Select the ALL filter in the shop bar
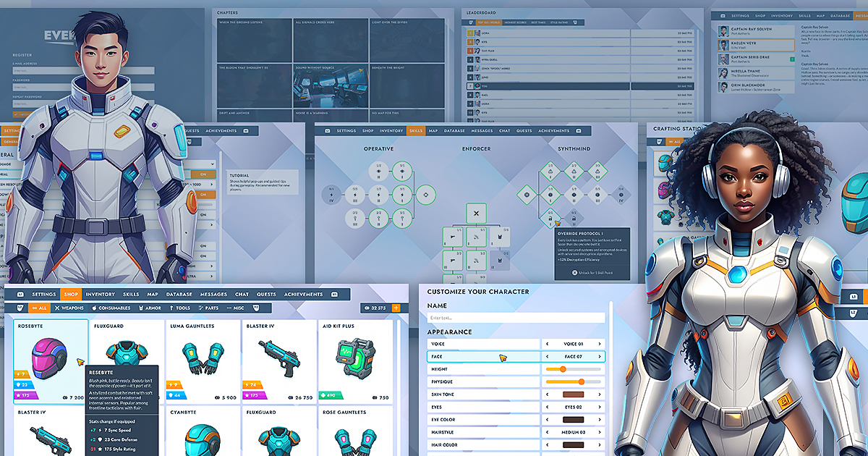The image size is (868, 456). (39, 307)
